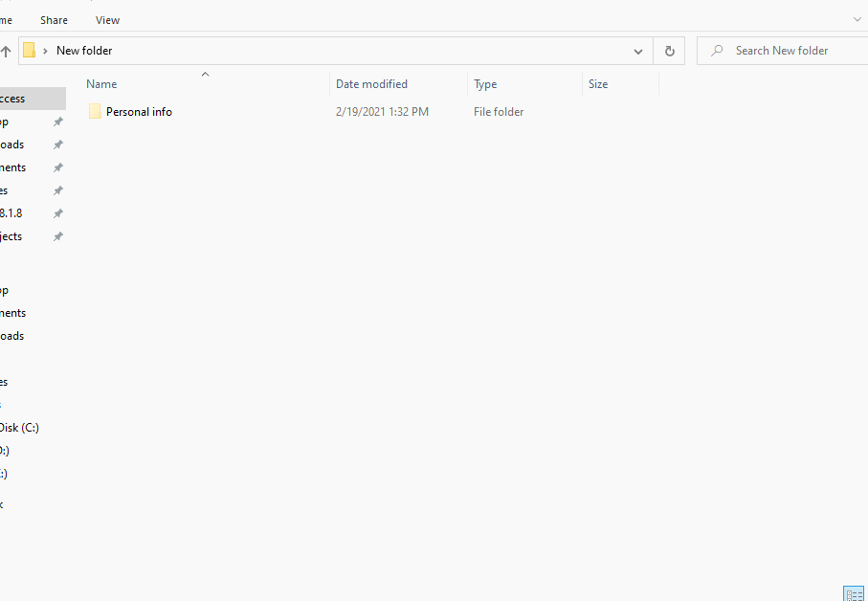Viewport: 868px width, 601px height.
Task: Sort files by Size column
Action: (x=620, y=83)
